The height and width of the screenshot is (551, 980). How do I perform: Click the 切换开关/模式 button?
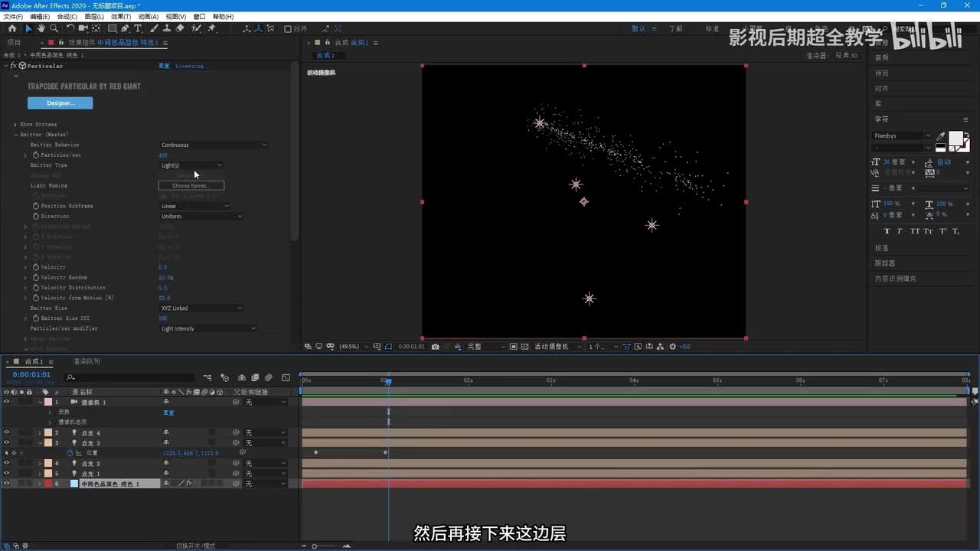196,546
